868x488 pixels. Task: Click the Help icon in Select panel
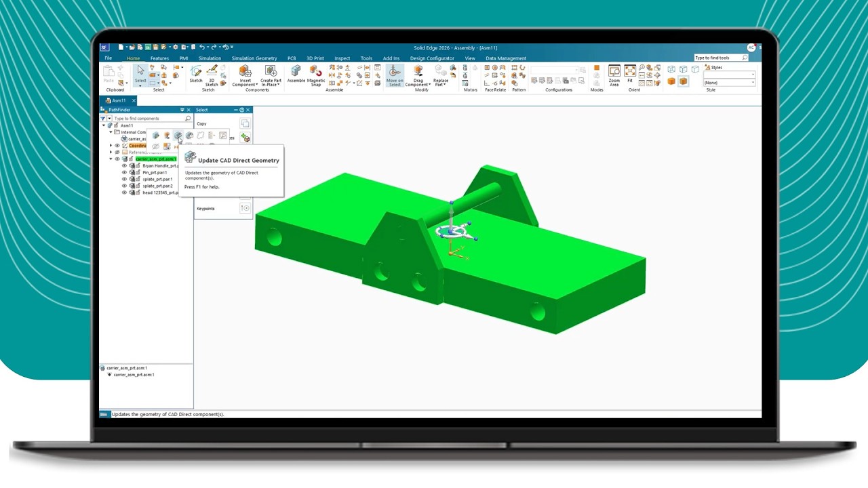(241, 110)
